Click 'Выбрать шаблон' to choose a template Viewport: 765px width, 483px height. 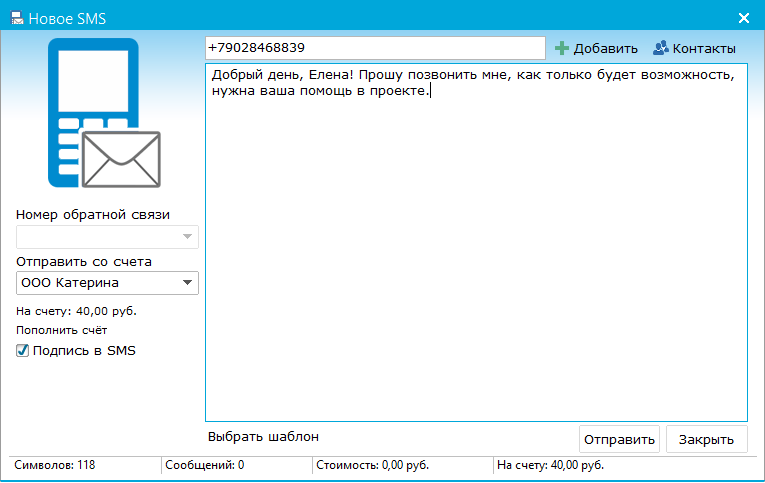click(x=263, y=437)
